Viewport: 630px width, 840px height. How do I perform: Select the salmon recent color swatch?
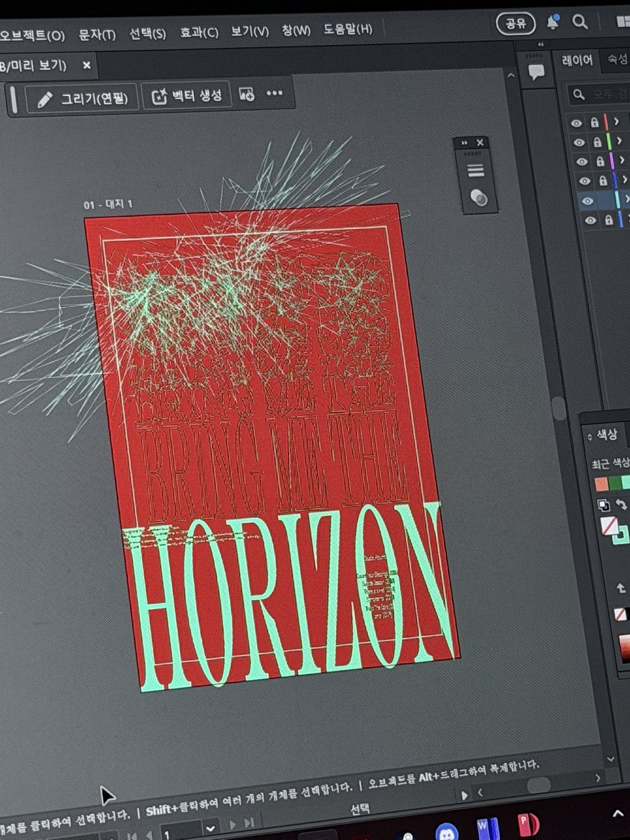601,484
